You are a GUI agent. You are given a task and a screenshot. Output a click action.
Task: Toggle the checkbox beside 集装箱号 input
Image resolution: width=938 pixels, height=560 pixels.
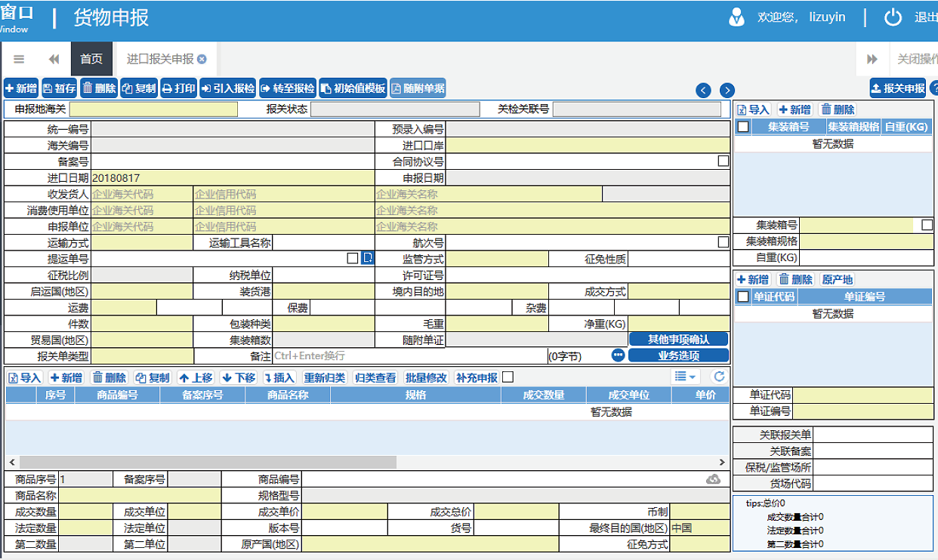(x=927, y=225)
